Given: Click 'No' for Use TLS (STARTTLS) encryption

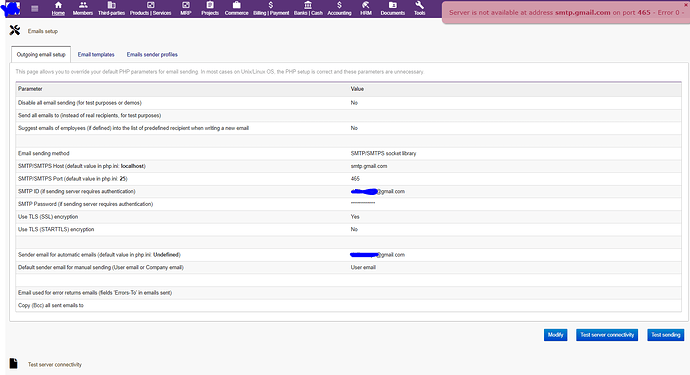Looking at the screenshot, I should tap(354, 230).
